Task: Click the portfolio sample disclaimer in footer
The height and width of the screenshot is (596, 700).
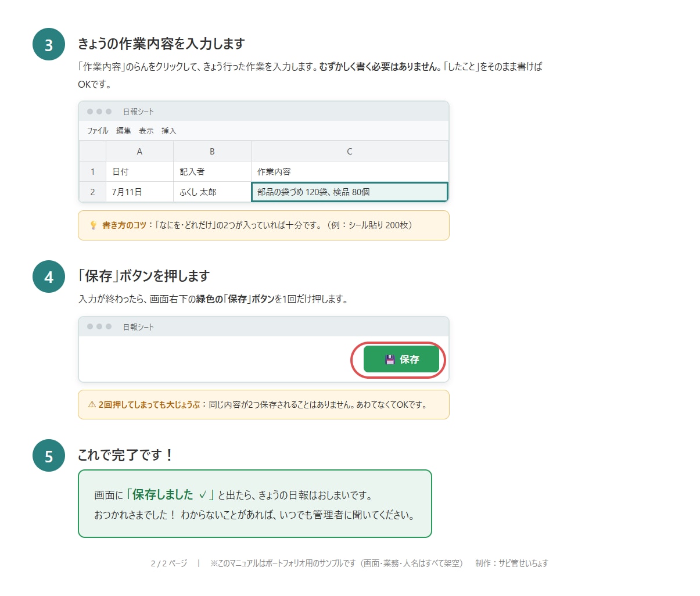Action: pos(336,563)
